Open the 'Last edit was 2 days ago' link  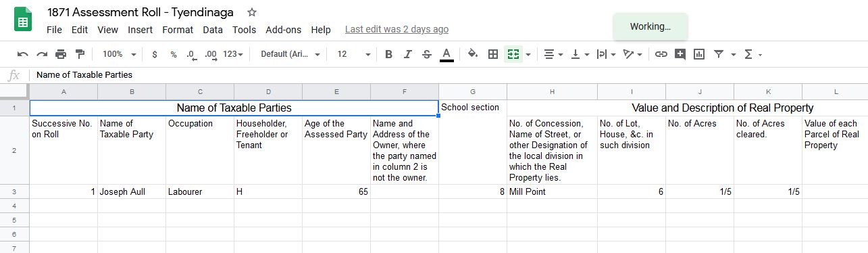[x=397, y=30]
